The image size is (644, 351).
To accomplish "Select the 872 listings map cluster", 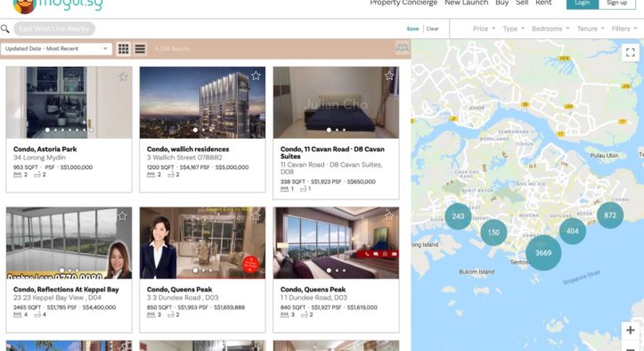I will coord(610,215).
